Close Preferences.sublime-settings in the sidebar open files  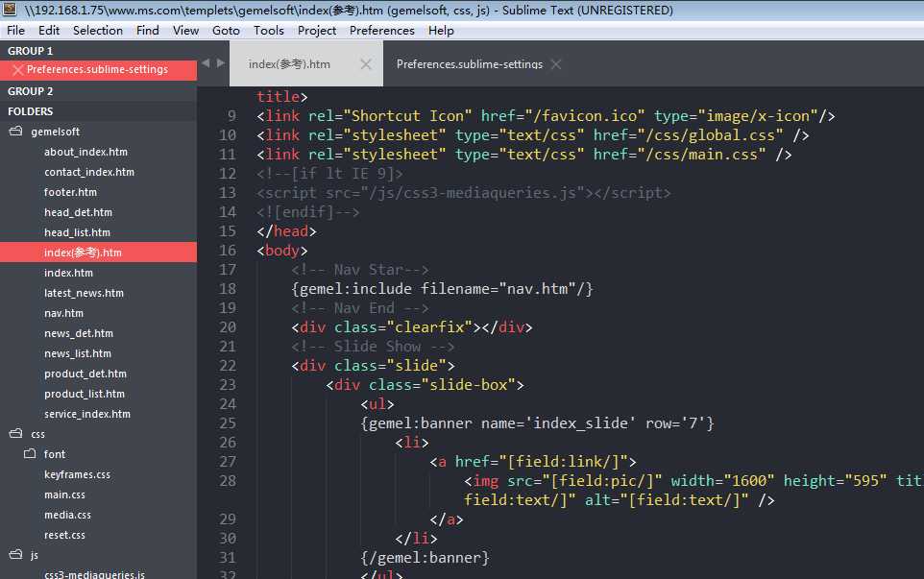pos(17,69)
